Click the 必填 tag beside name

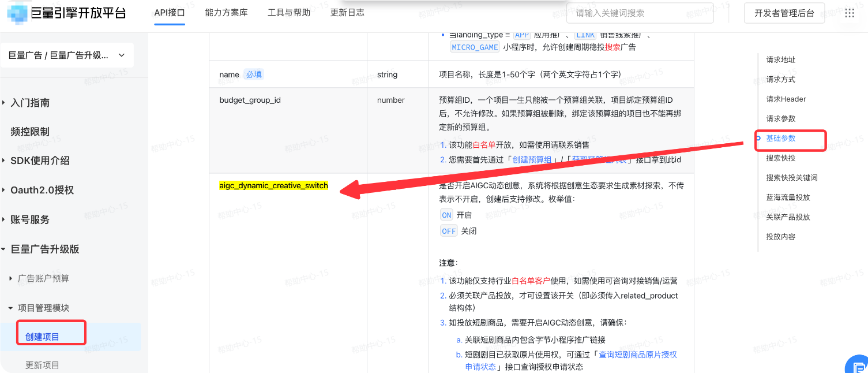[x=254, y=74]
